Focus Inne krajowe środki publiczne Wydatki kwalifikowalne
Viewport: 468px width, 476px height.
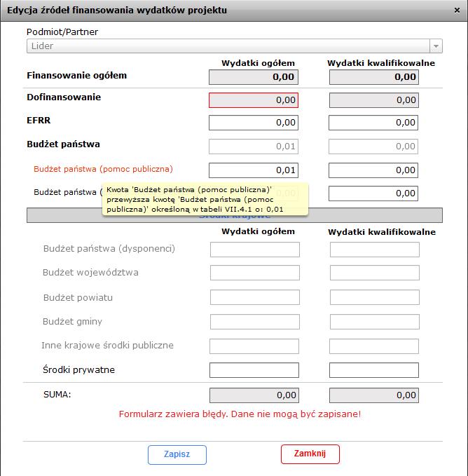pyautogui.click(x=374, y=346)
